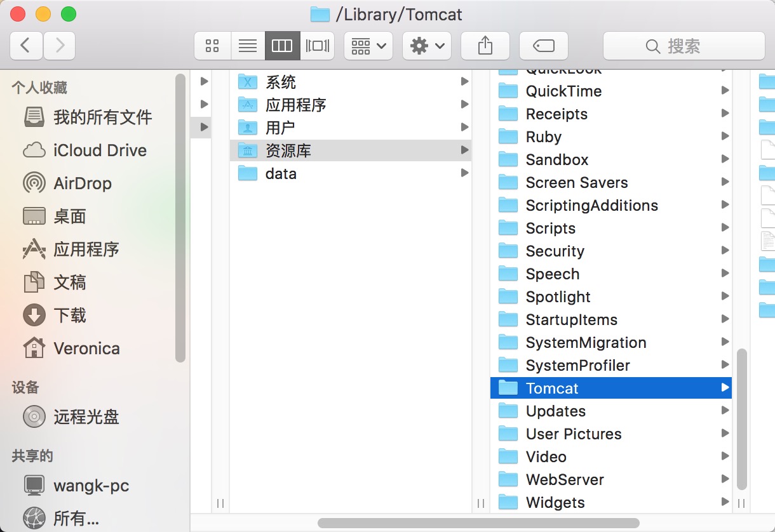
Task: Switch to icon view
Action: pyautogui.click(x=212, y=46)
